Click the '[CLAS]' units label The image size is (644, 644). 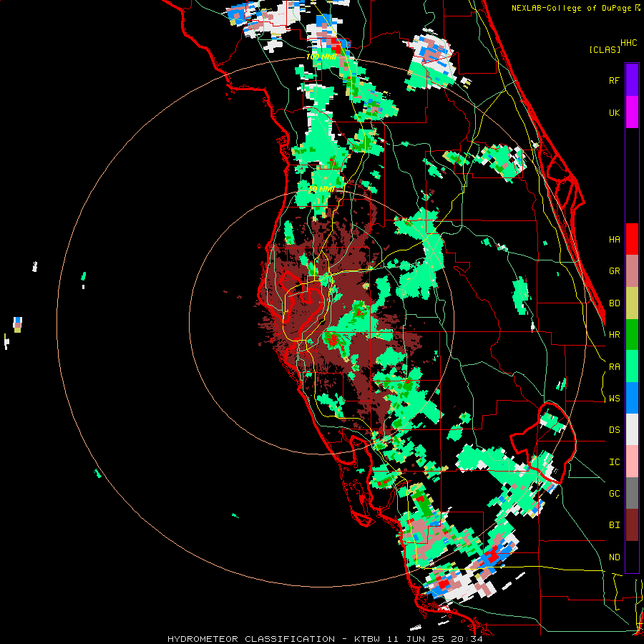[x=605, y=49]
